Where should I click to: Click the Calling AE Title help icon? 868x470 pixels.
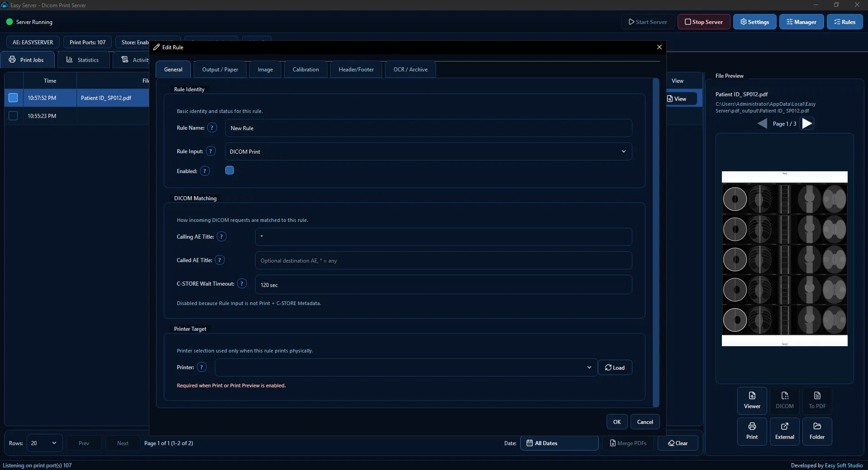[221, 236]
